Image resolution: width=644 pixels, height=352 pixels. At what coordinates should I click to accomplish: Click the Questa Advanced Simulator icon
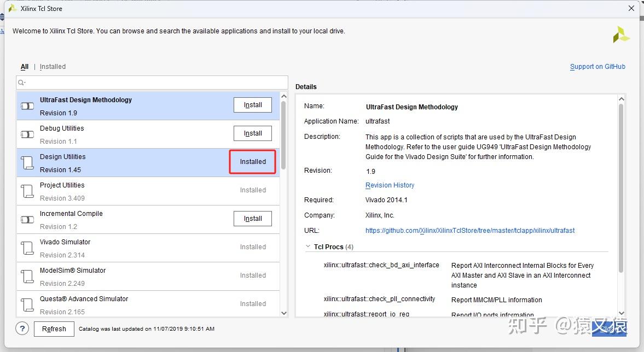tap(27, 305)
